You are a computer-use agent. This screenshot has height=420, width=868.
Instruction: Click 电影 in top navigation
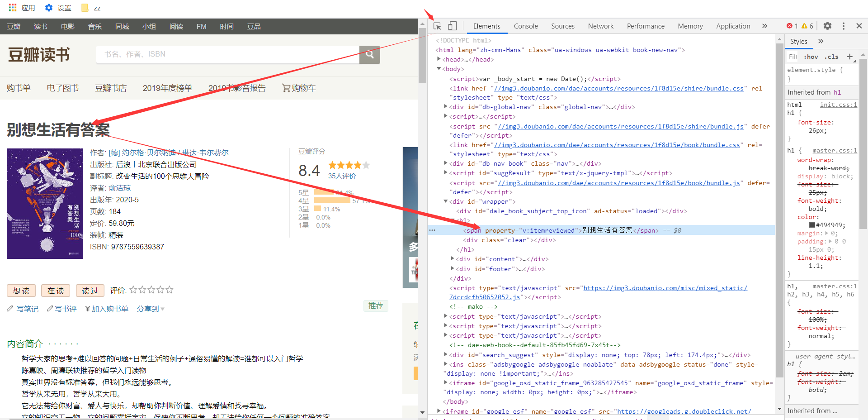(68, 27)
